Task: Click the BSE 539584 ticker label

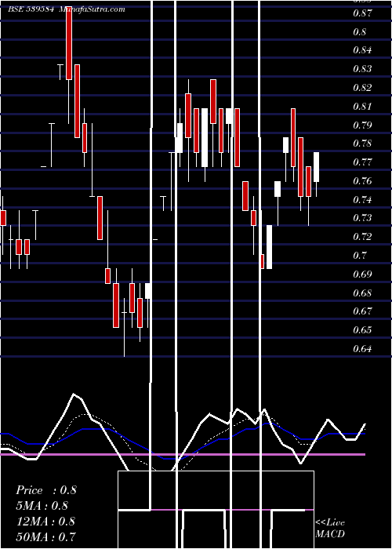Action: coord(31,9)
